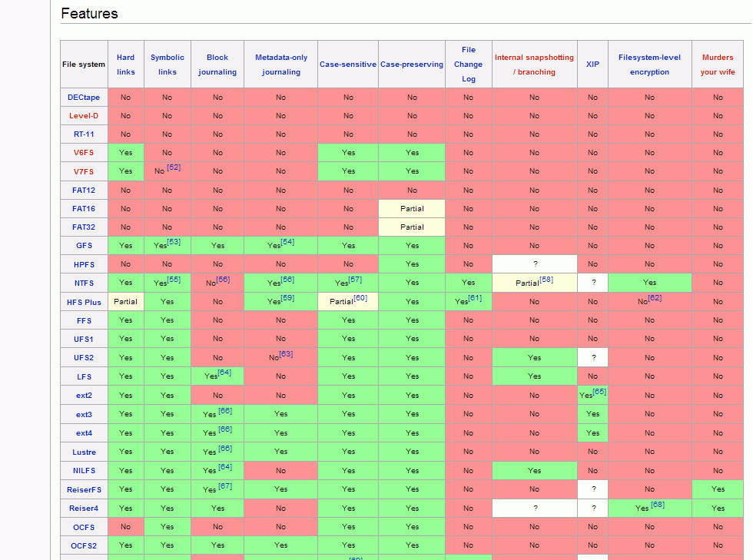
Task: Open footnote [64] in the NILFS row
Action: click(225, 467)
